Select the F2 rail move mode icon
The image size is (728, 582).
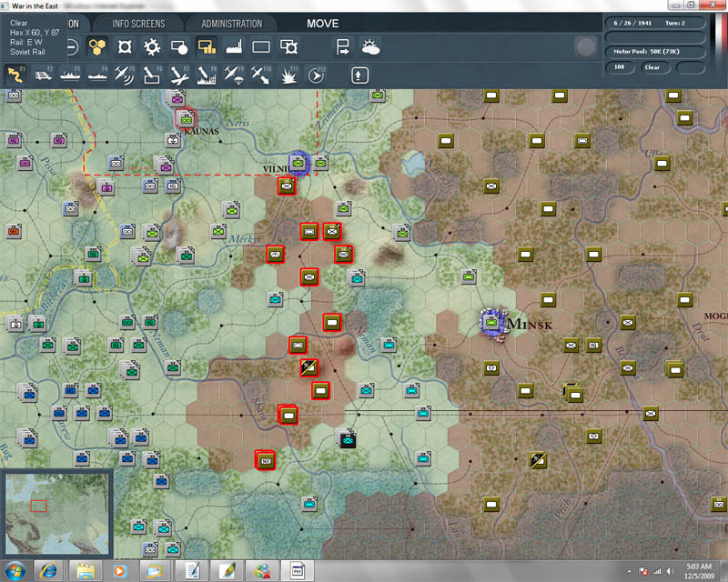(x=43, y=75)
